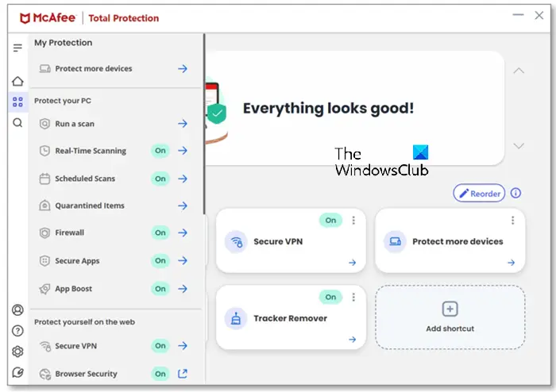Screen dimensions: 556x392
Task: Open Tracker Remover card arrow link
Action: [352, 340]
